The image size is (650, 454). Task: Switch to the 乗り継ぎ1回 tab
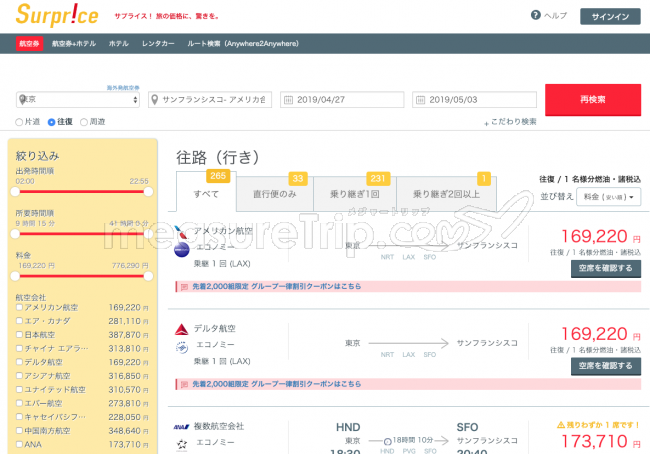point(355,194)
